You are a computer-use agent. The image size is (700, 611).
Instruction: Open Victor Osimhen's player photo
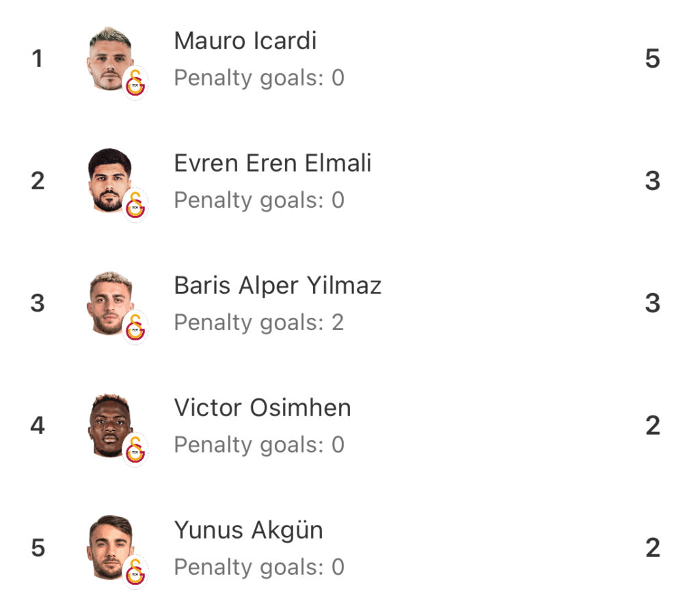tap(110, 425)
